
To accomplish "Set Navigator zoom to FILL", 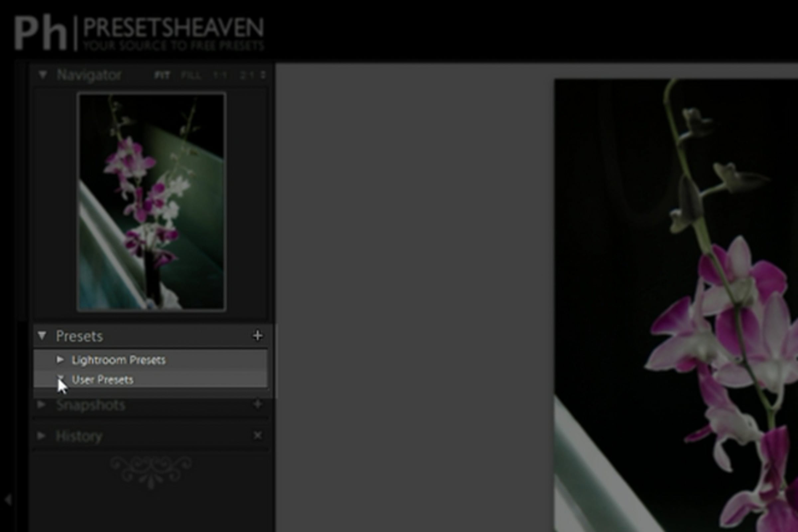I will (x=192, y=75).
